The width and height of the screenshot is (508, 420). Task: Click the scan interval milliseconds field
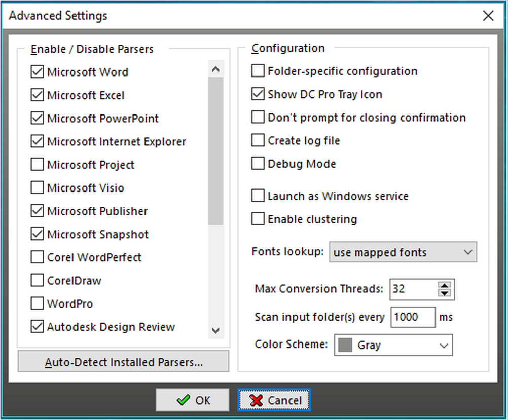pos(413,317)
